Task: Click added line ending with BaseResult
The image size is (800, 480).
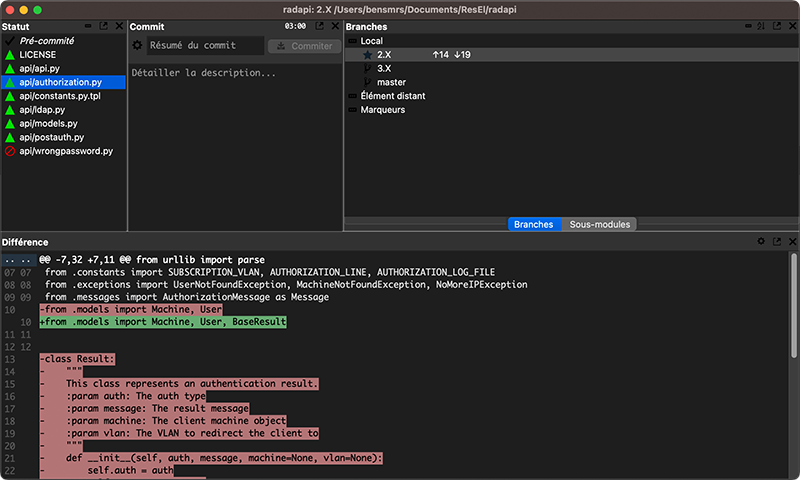Action: pyautogui.click(x=163, y=322)
